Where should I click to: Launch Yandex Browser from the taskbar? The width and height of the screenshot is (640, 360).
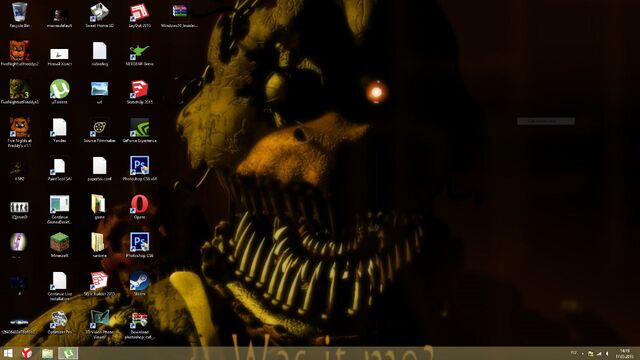coord(27,353)
